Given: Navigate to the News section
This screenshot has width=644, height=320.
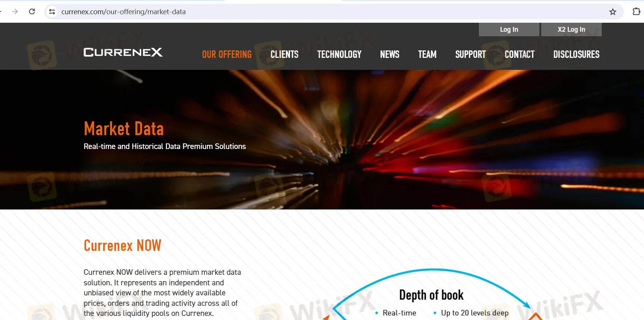Looking at the screenshot, I should [390, 55].
